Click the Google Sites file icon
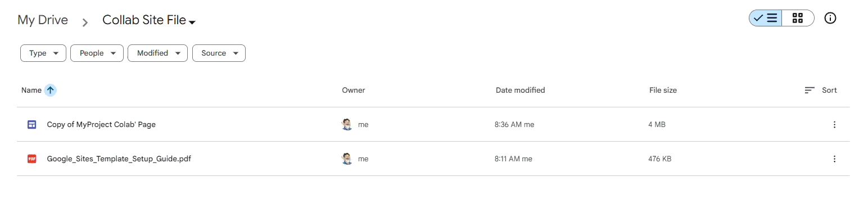The height and width of the screenshot is (217, 868). 31,125
